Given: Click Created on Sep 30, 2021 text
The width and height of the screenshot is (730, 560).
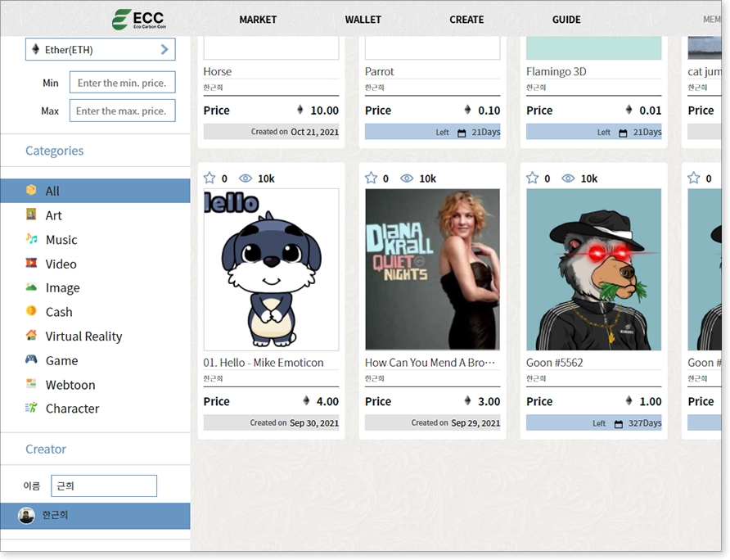Looking at the screenshot, I should tap(295, 423).
